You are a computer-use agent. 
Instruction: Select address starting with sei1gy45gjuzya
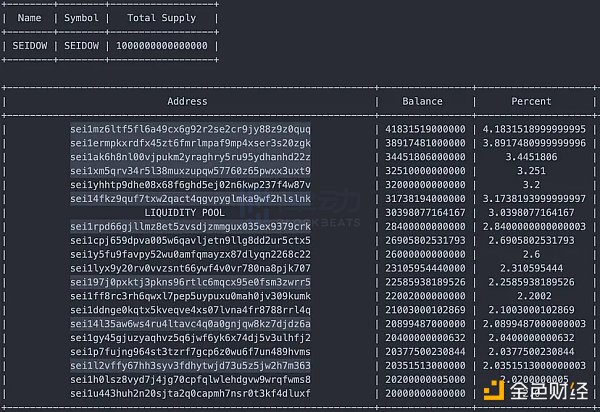pos(190,338)
